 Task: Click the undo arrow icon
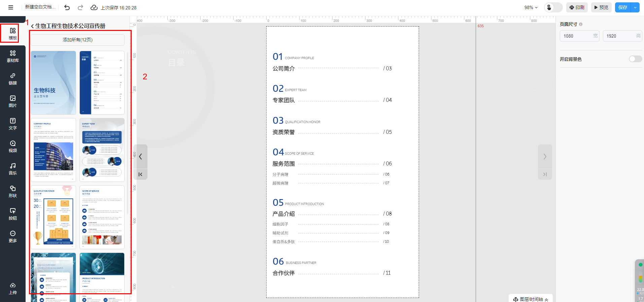point(67,7)
